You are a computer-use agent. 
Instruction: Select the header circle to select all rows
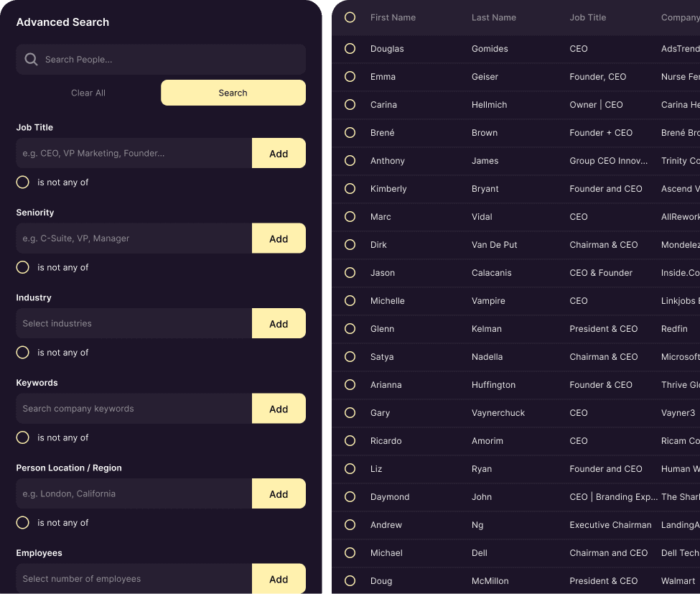(x=350, y=17)
